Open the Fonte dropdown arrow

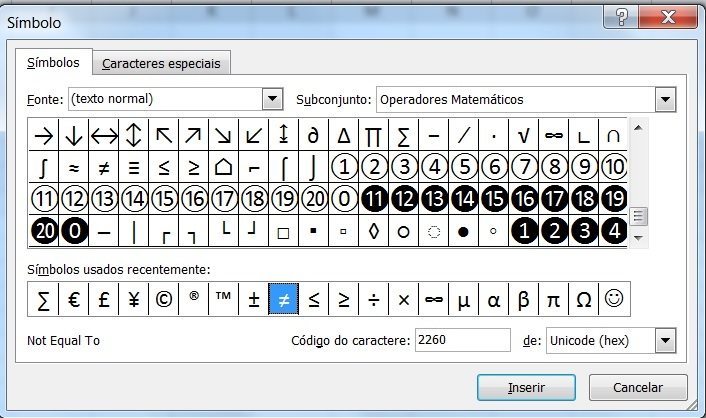pos(272,99)
